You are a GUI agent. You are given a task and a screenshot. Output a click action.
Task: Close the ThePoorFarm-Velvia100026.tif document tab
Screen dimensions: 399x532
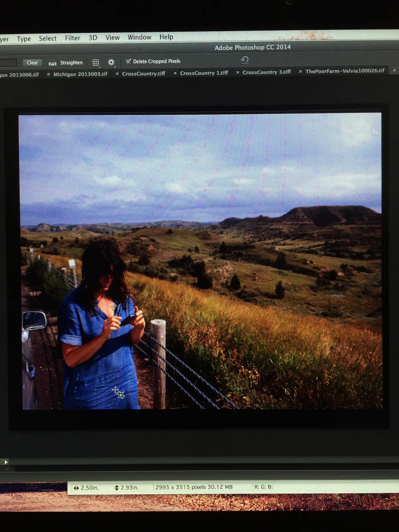[x=300, y=71]
